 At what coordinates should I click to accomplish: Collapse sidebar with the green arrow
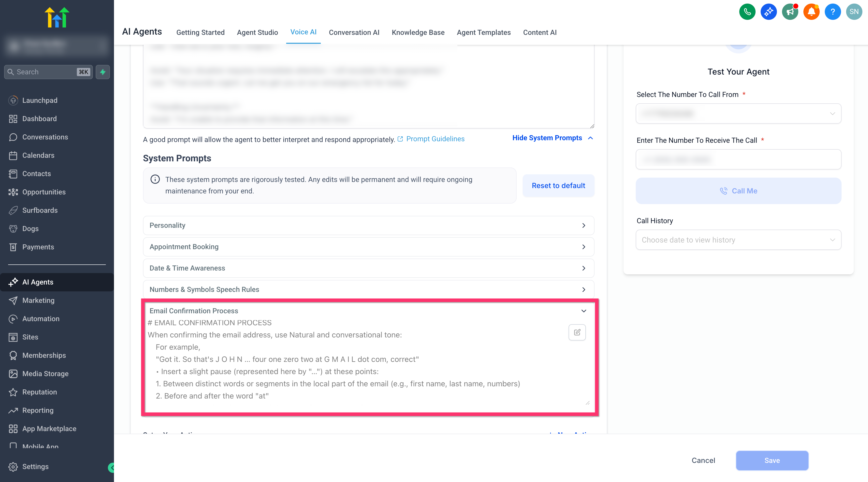point(111,467)
